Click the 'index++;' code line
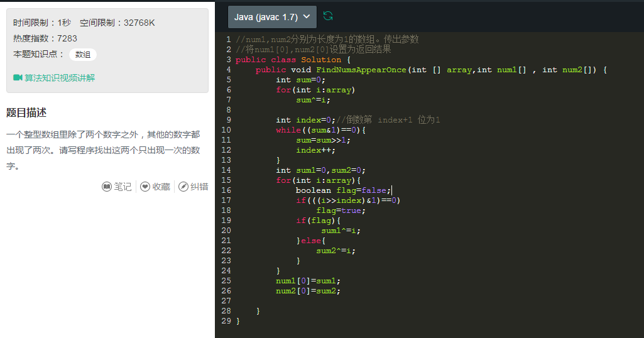 pos(315,150)
